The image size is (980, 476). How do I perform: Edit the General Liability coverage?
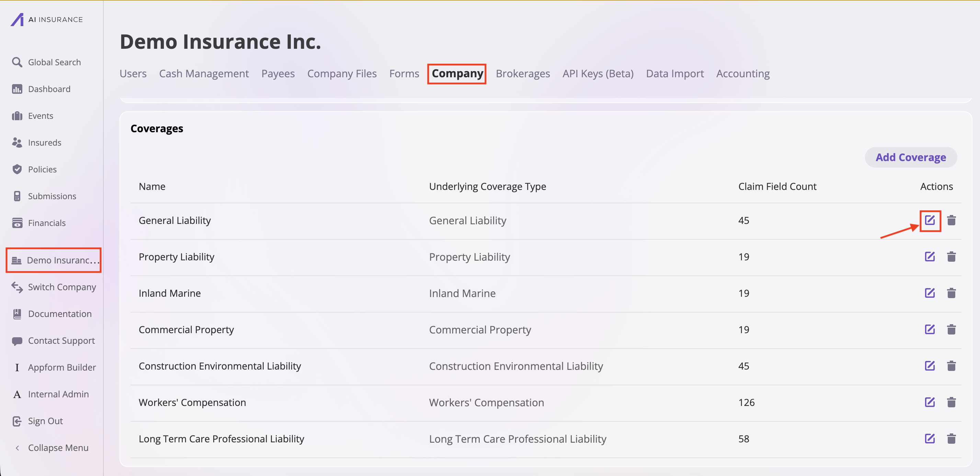[x=930, y=220]
